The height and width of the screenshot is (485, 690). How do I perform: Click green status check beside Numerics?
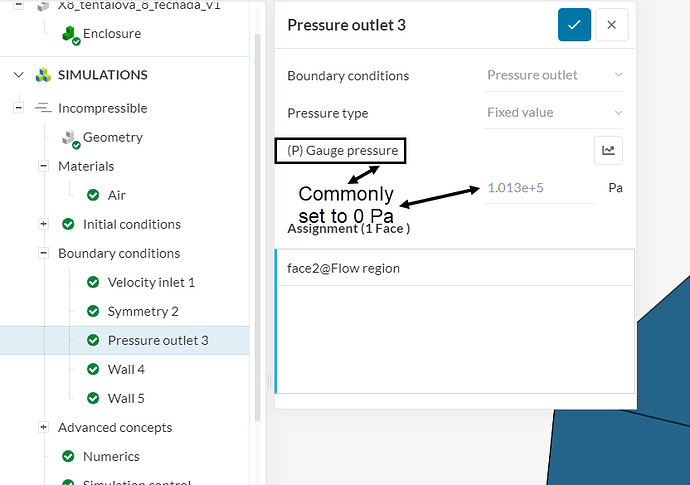pyautogui.click(x=69, y=456)
